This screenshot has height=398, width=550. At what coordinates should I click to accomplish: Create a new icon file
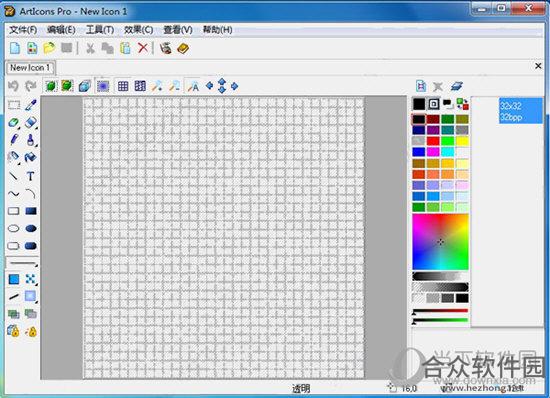[x=15, y=48]
